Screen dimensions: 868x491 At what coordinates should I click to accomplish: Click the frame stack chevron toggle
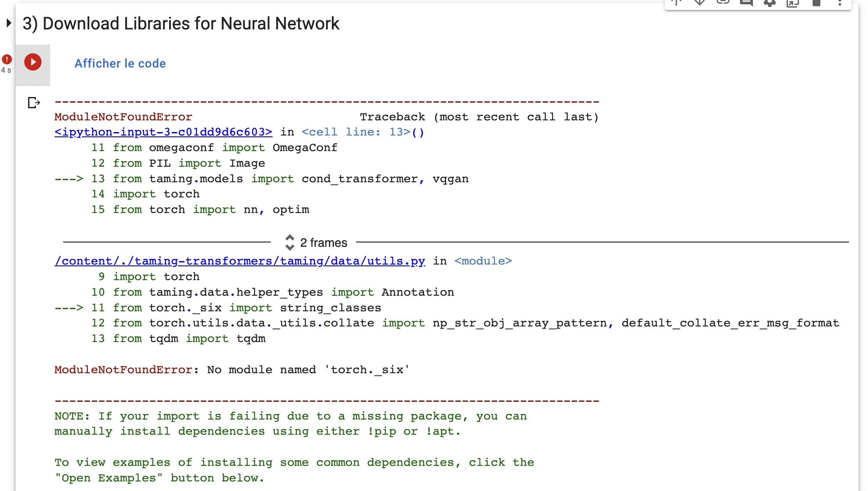click(x=289, y=243)
